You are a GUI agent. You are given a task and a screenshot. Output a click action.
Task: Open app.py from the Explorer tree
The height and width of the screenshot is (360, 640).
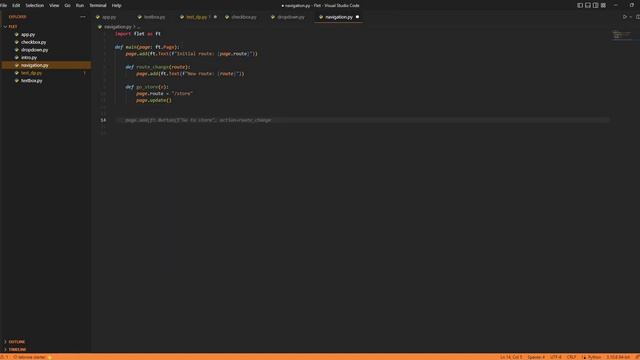tap(28, 35)
